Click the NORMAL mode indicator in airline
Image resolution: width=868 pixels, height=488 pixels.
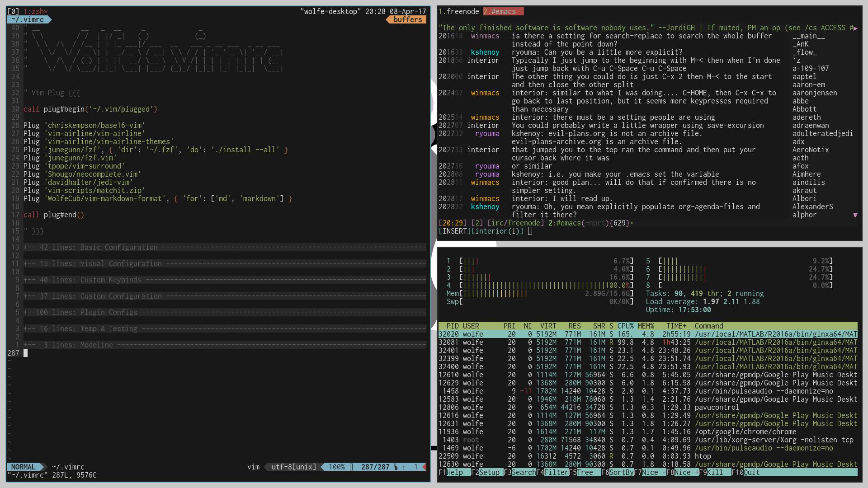point(23,467)
